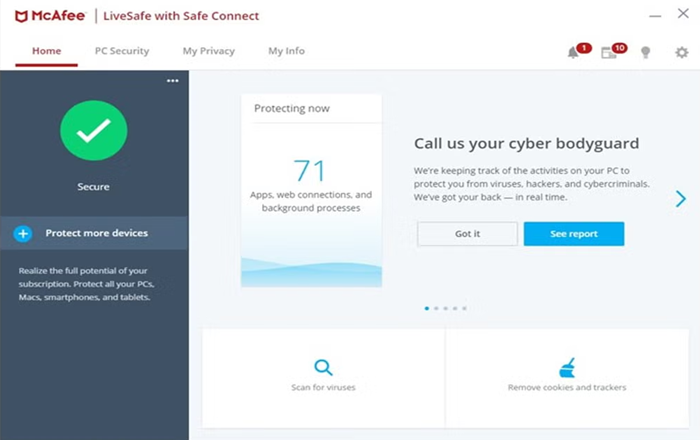This screenshot has width=700, height=440.
Task: Open the news calendar icon with badge 10
Action: pos(608,53)
